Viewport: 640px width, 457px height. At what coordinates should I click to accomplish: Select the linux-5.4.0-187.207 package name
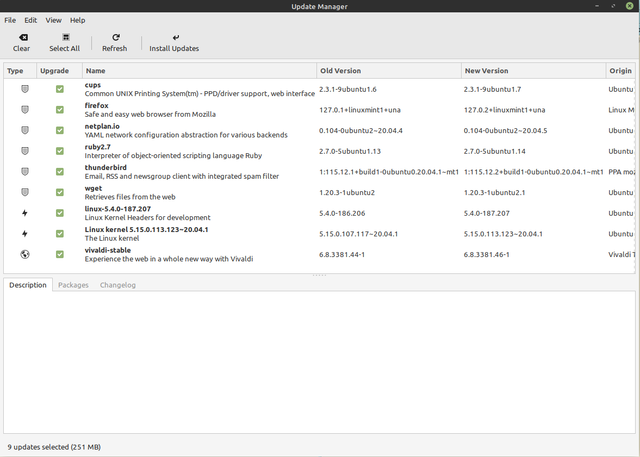118,209
